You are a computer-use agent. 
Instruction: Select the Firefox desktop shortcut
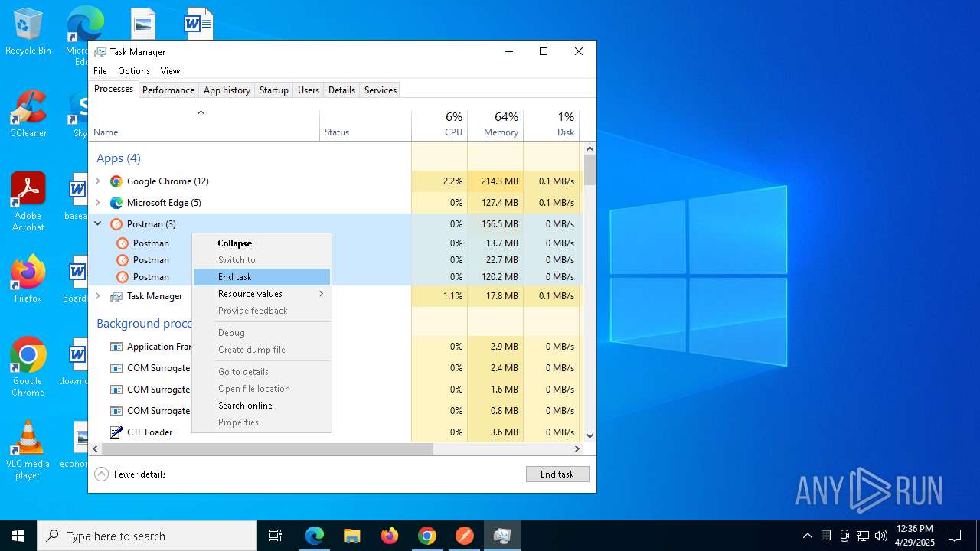point(28,279)
